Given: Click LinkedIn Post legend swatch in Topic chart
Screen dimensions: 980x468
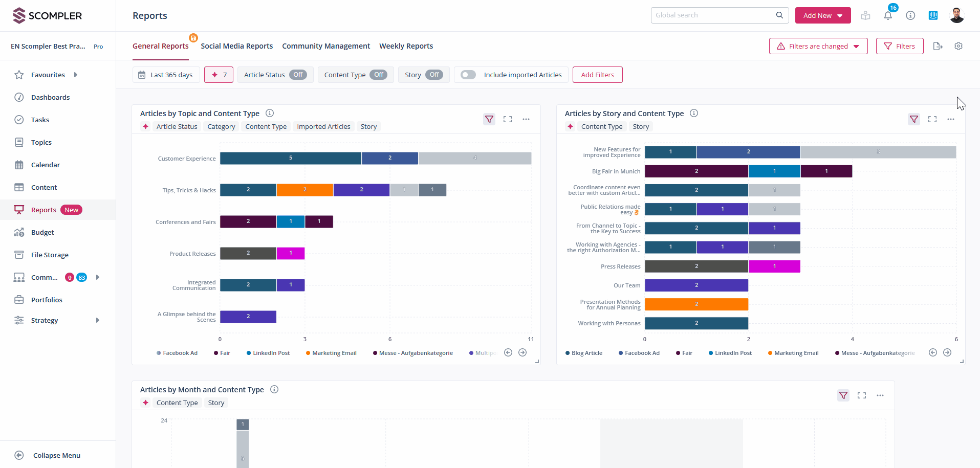Looking at the screenshot, I should (x=249, y=353).
